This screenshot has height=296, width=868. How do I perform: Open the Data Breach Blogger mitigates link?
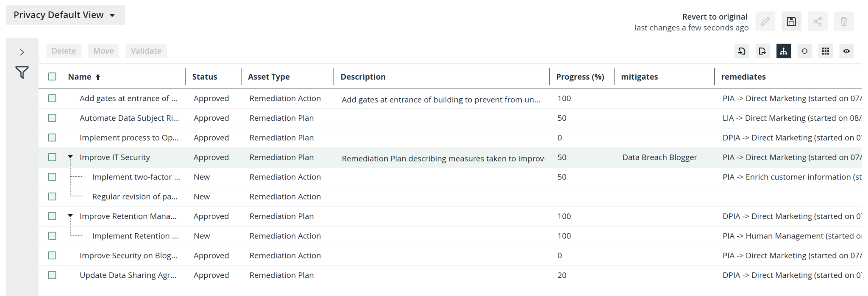tap(659, 157)
